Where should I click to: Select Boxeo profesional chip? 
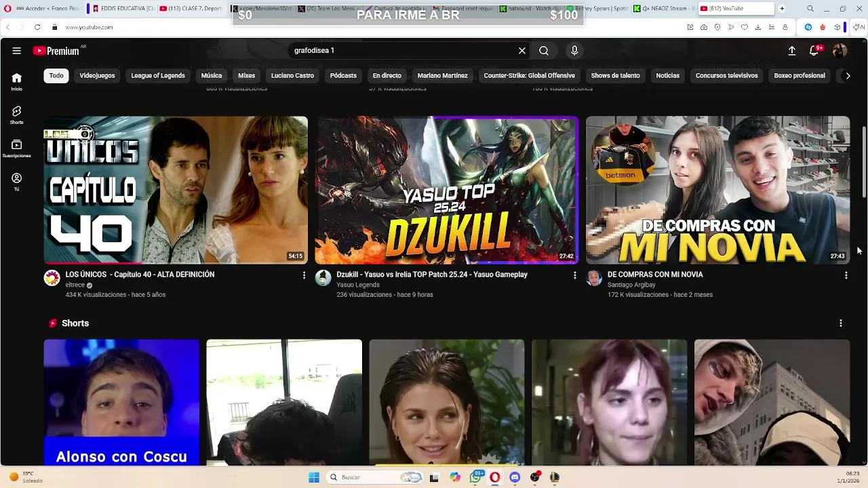point(800,76)
